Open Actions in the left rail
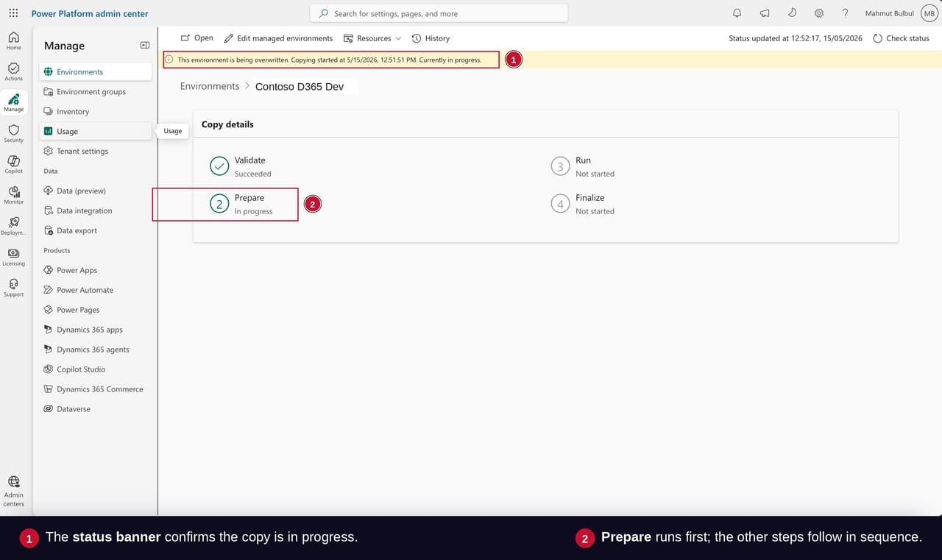The width and height of the screenshot is (942, 560). pos(13,72)
